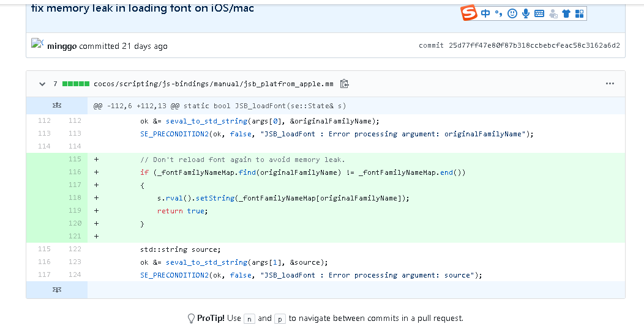Screen dimensions: 644x324
Task: Open the soft keyboard icon
Action: (539, 13)
